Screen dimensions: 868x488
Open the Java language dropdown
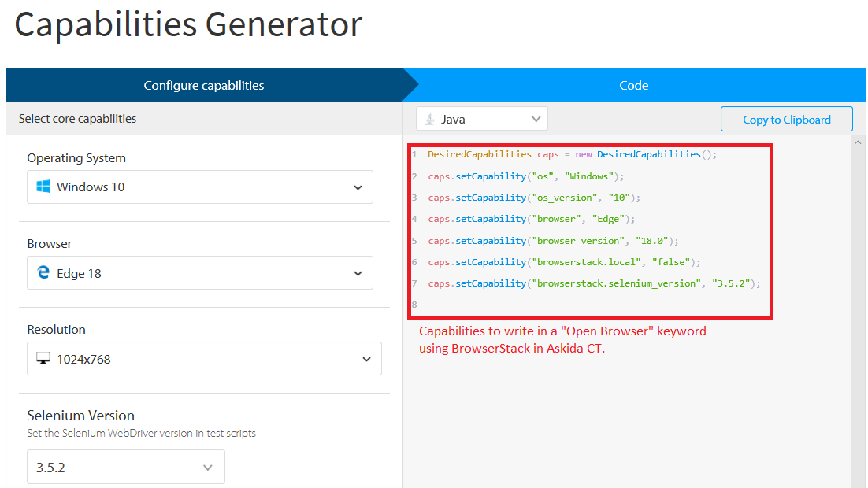point(481,119)
